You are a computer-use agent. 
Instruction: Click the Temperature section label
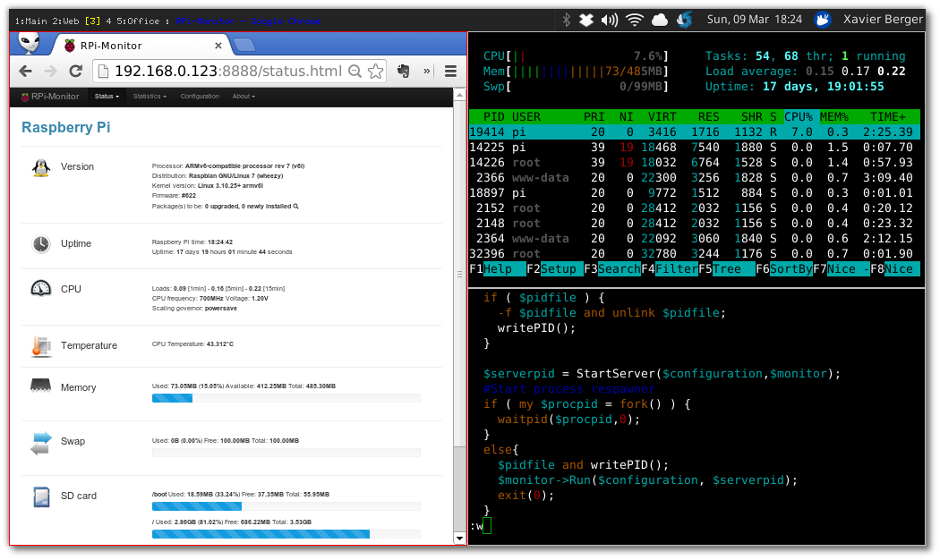point(89,345)
